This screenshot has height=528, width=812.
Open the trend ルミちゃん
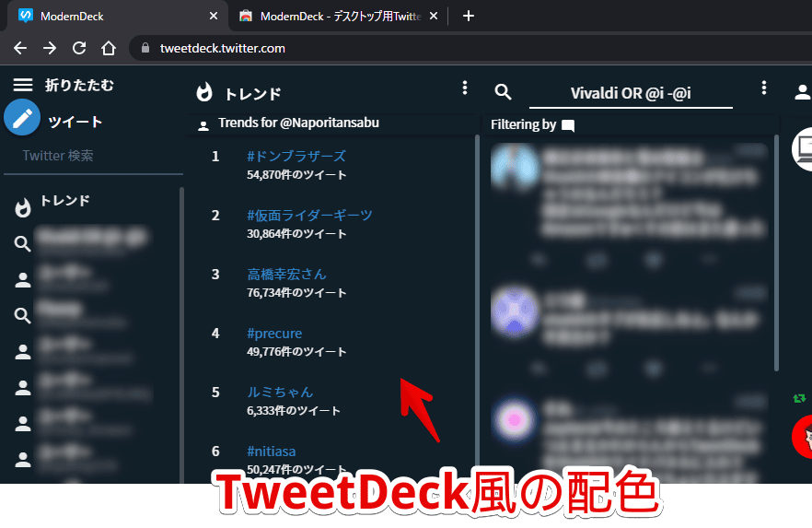coord(280,393)
